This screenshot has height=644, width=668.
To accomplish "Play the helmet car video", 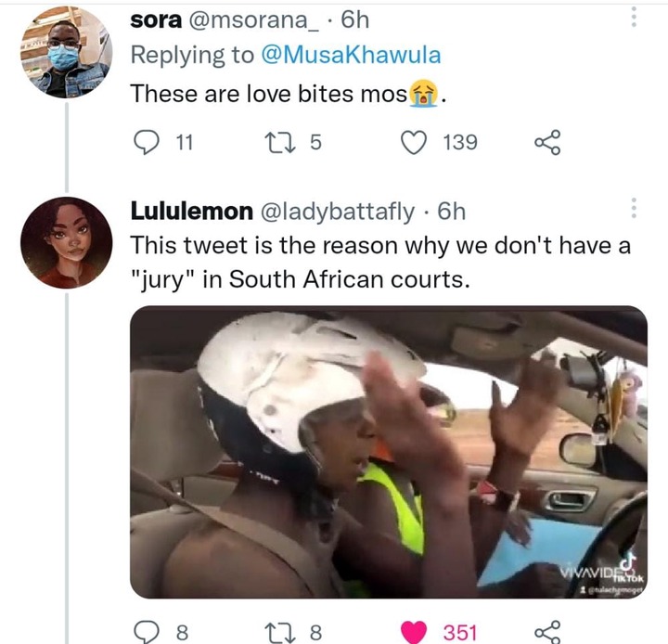I will point(389,452).
